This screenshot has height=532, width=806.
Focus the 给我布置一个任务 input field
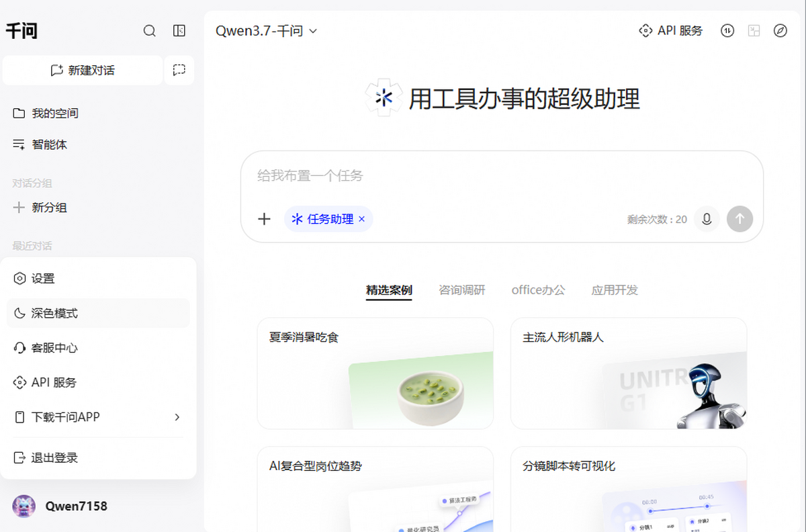click(502, 176)
